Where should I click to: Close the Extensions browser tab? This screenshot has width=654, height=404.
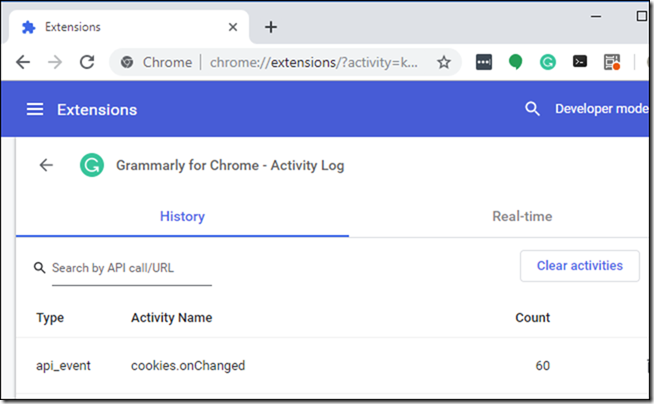pyautogui.click(x=233, y=27)
